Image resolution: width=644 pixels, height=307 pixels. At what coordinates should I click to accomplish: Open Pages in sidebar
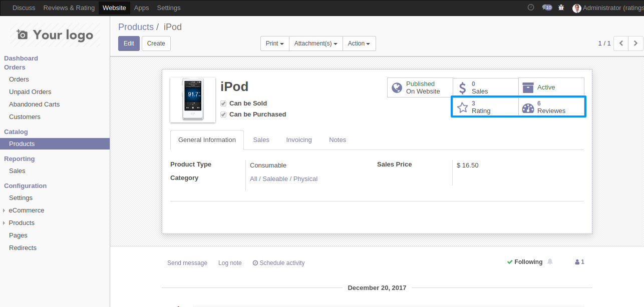(18, 235)
